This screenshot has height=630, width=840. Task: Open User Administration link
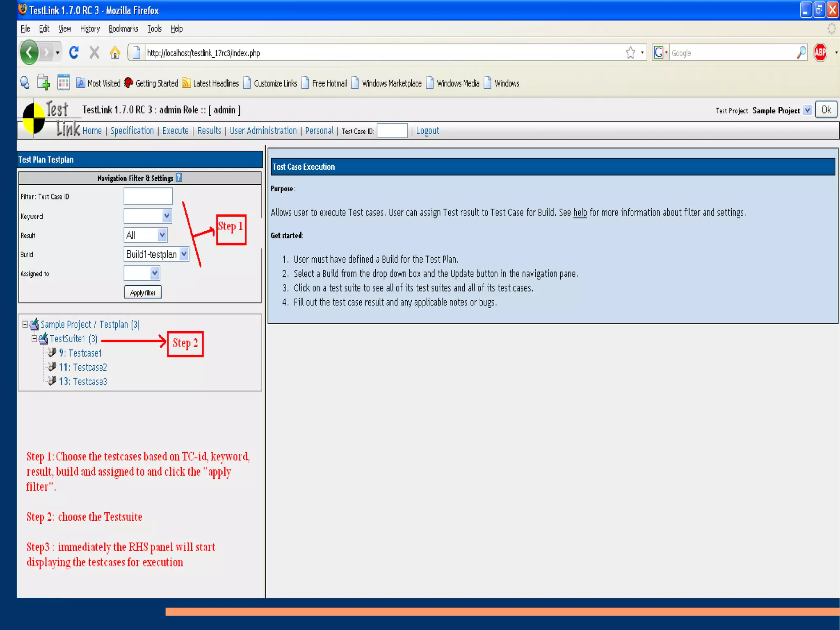(x=263, y=131)
